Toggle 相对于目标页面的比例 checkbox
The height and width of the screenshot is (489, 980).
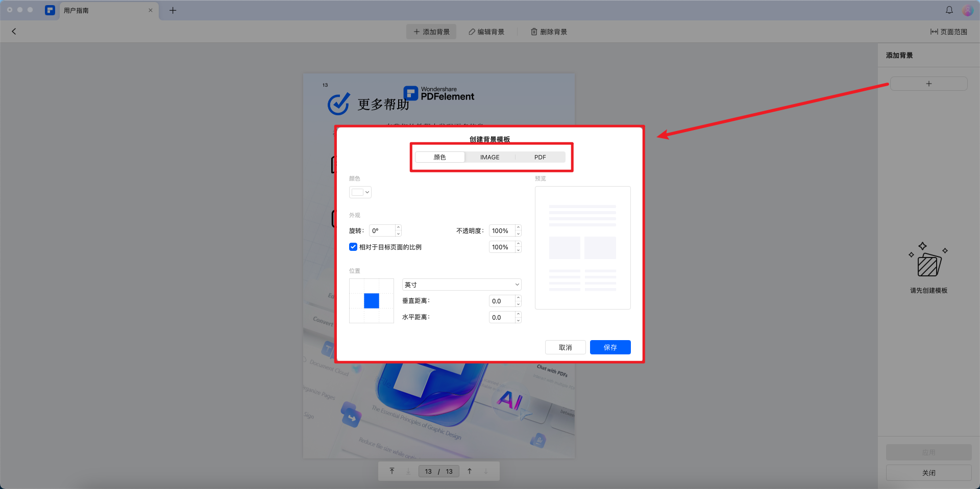click(x=353, y=247)
